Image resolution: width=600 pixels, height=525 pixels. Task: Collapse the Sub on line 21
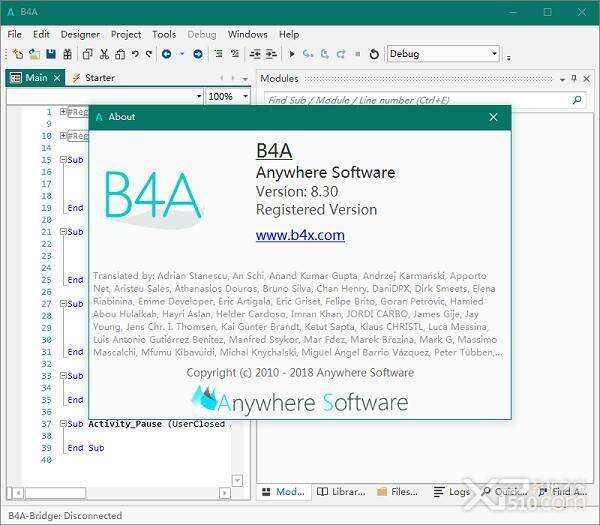point(63,232)
